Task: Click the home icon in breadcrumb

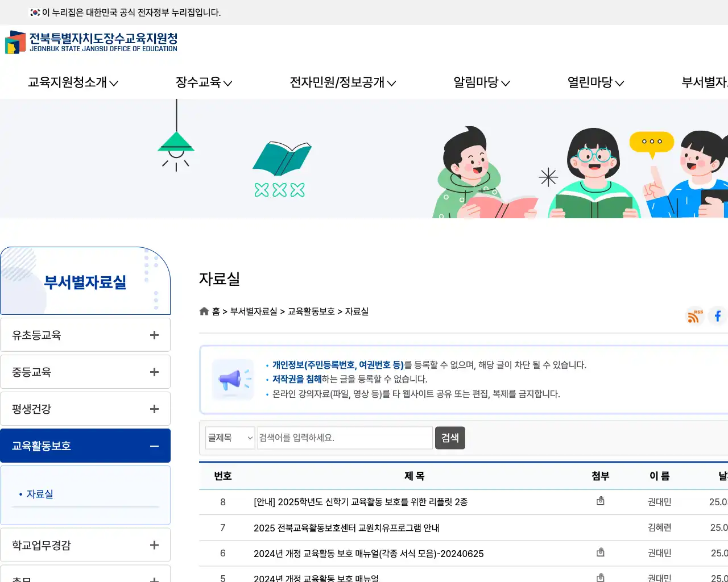Action: (204, 311)
